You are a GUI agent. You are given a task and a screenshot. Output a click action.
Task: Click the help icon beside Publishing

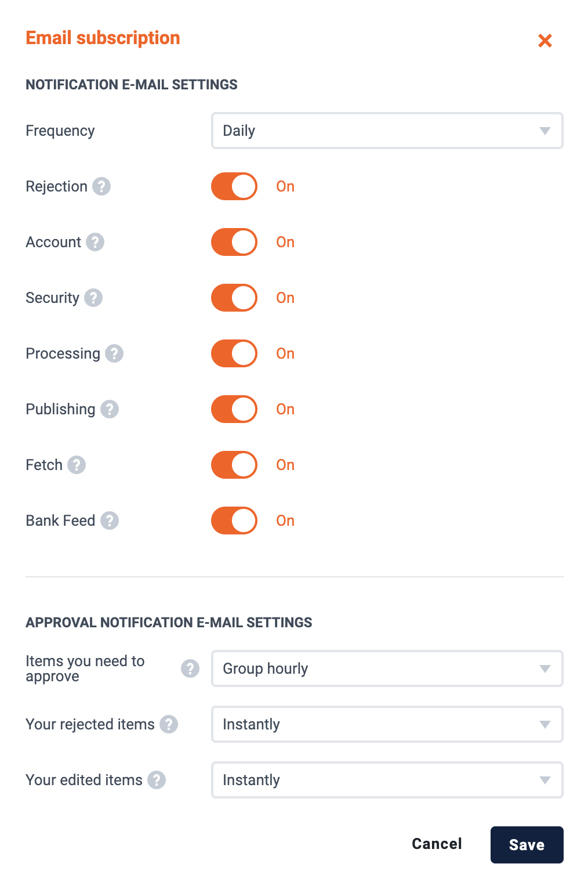click(110, 409)
